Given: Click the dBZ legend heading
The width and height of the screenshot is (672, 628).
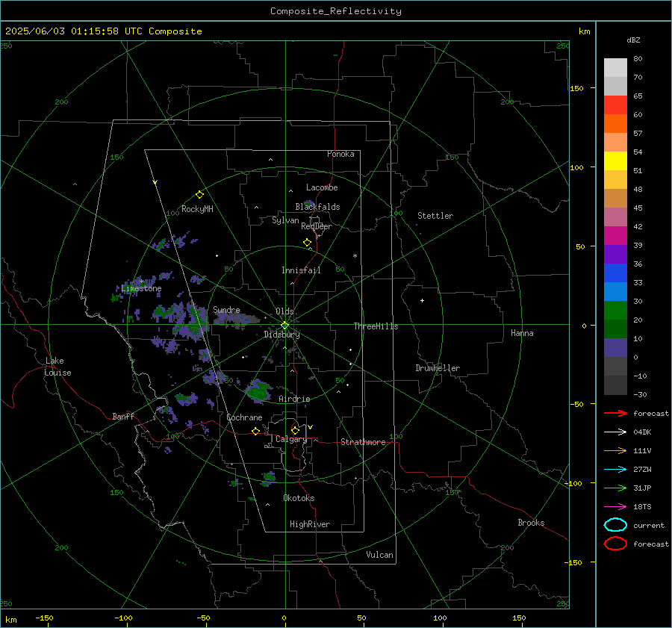Looking at the screenshot, I should click(x=633, y=40).
